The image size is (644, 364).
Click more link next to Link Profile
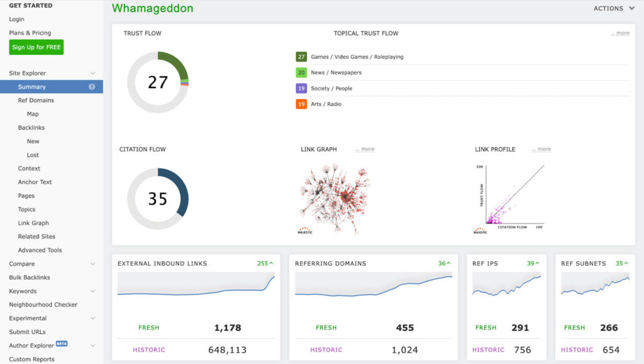click(x=541, y=149)
